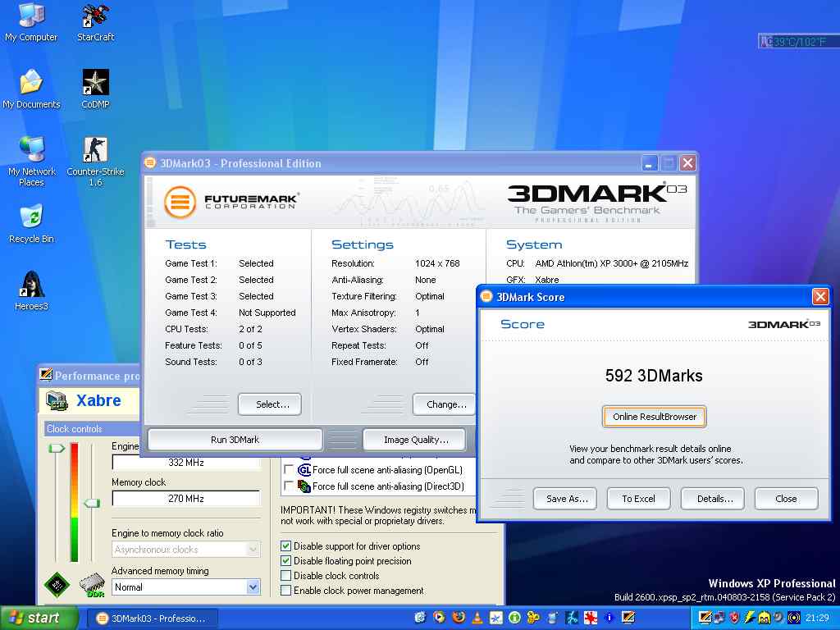The width and height of the screenshot is (840, 630).
Task: Uncheck Disable floating point precision
Action: click(286, 561)
